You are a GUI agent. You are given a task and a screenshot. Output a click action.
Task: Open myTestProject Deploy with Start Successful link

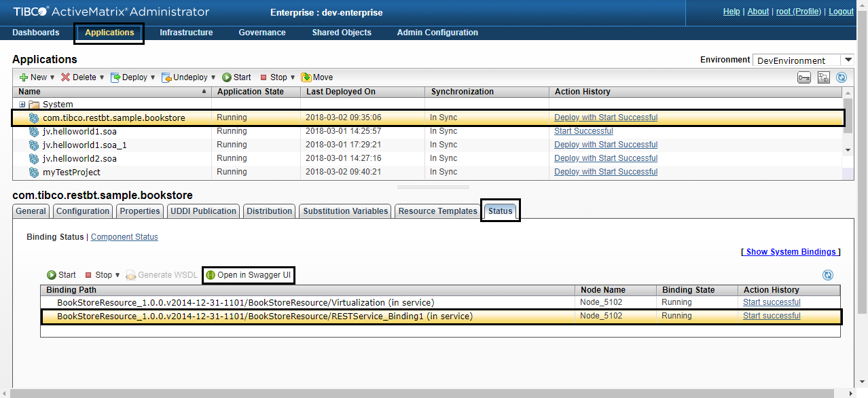tap(606, 172)
